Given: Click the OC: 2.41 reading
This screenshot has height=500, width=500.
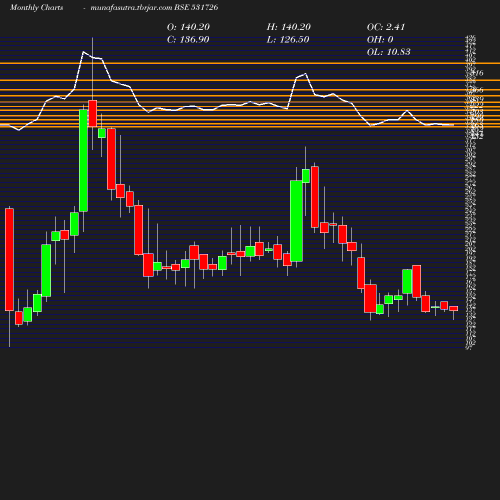Looking at the screenshot, I should coord(386,27).
